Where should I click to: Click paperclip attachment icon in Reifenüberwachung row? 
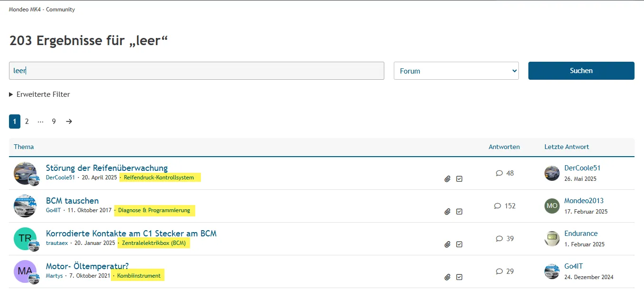(x=447, y=179)
